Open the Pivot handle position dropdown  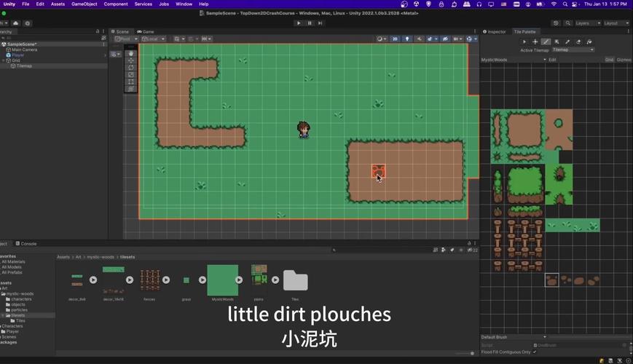[x=126, y=39]
